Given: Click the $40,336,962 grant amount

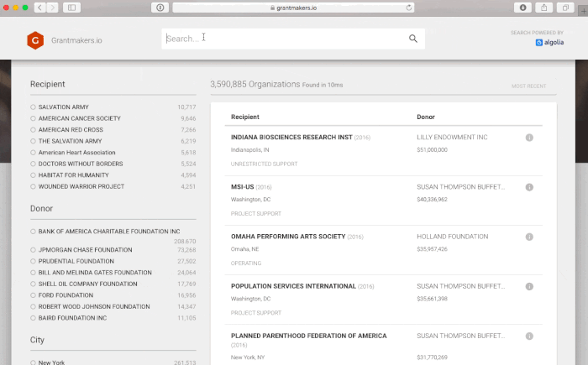Looking at the screenshot, I should [x=432, y=200].
